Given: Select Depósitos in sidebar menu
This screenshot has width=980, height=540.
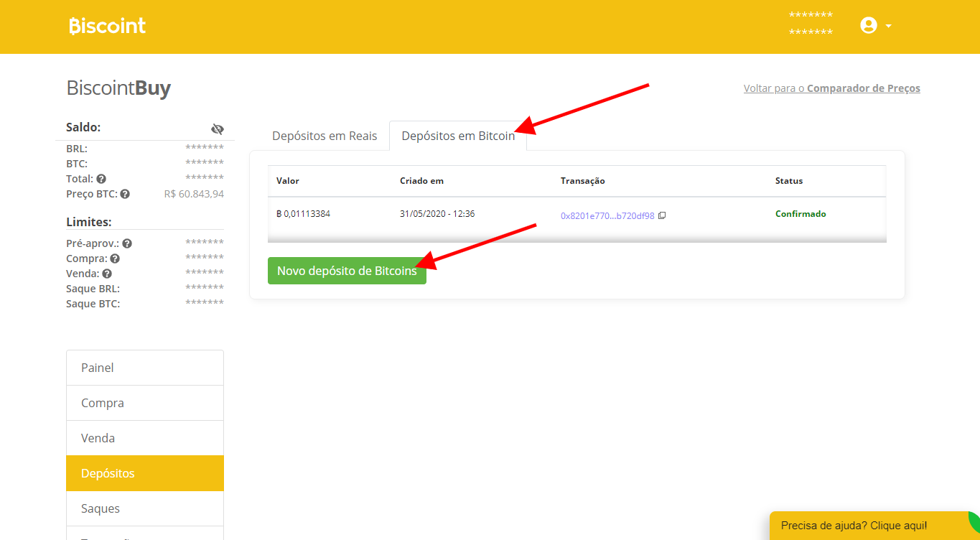Looking at the screenshot, I should click(145, 473).
